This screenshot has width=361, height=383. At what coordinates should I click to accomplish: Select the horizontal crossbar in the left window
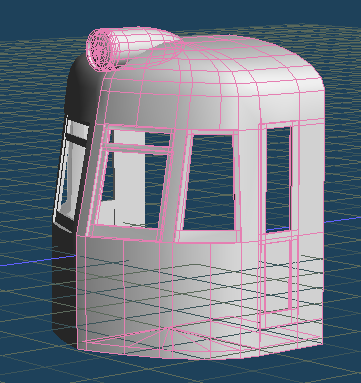point(138,148)
